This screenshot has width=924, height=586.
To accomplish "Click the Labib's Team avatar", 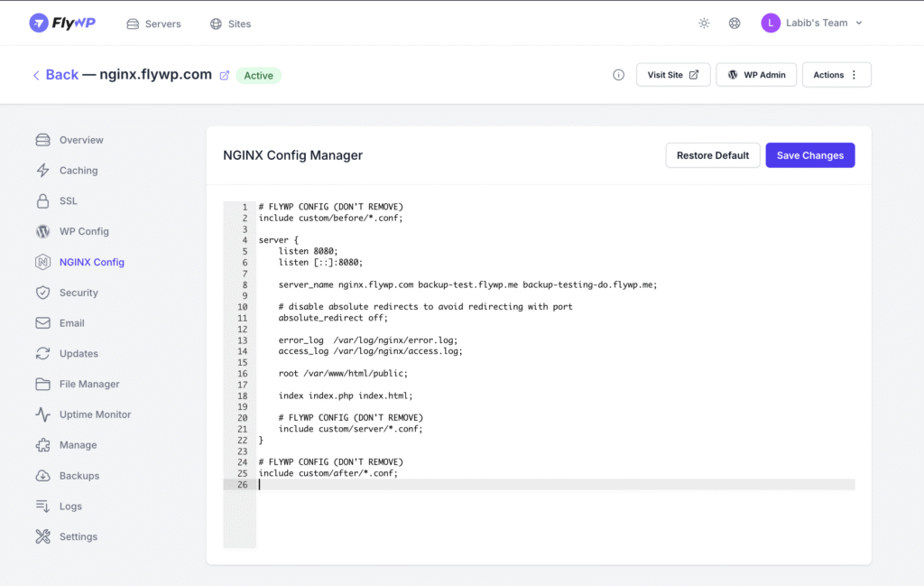I will pyautogui.click(x=771, y=23).
